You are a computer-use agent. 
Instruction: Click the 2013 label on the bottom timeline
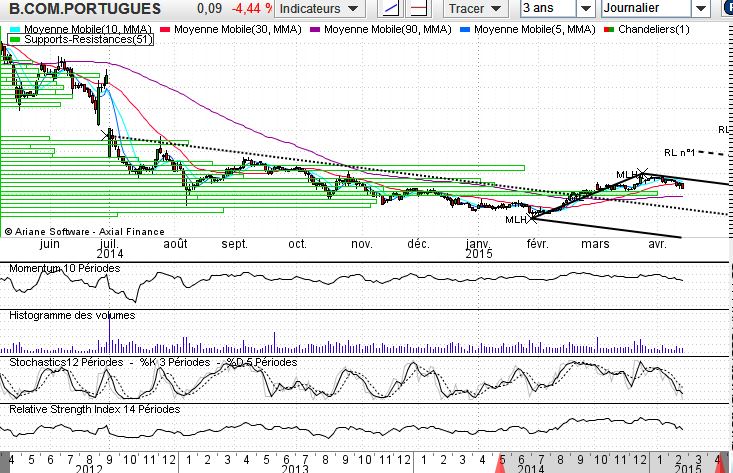[x=293, y=468]
